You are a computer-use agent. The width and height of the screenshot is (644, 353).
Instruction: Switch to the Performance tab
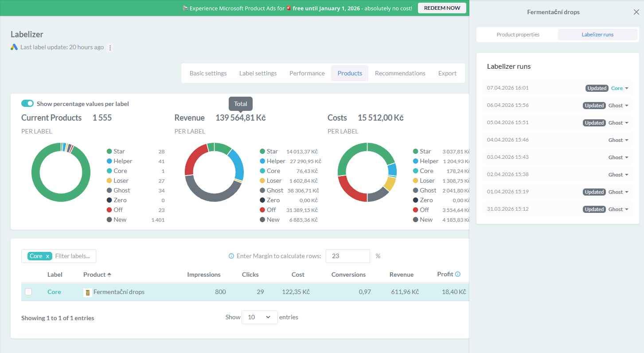[x=307, y=73]
